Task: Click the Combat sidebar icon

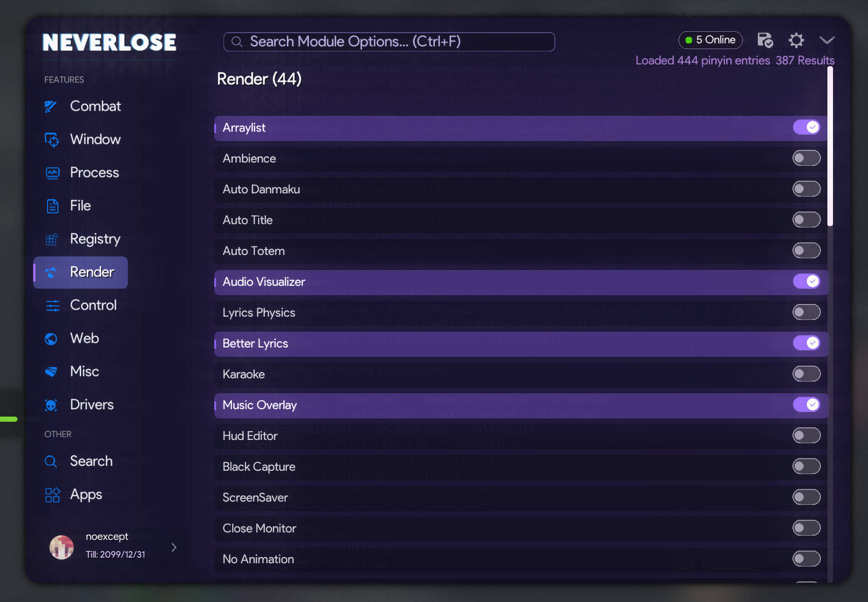Action: pyautogui.click(x=51, y=106)
